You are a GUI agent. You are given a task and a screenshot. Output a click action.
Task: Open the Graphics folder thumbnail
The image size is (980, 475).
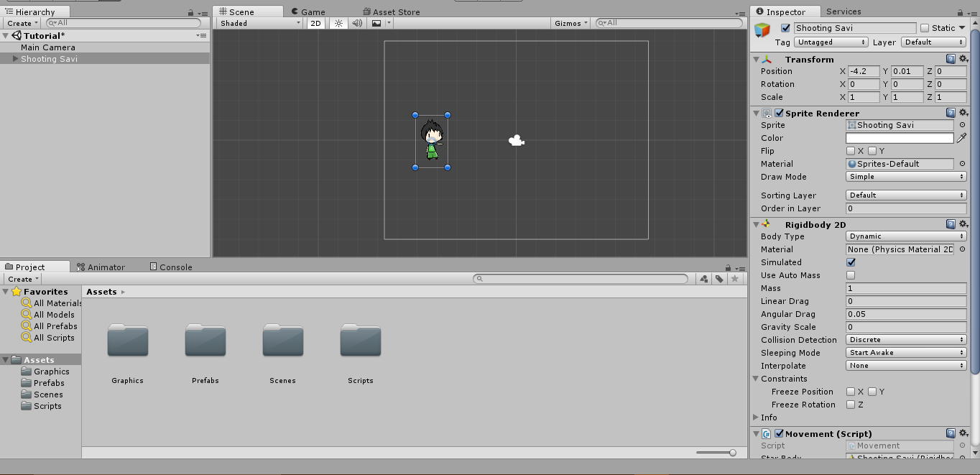[x=128, y=340]
